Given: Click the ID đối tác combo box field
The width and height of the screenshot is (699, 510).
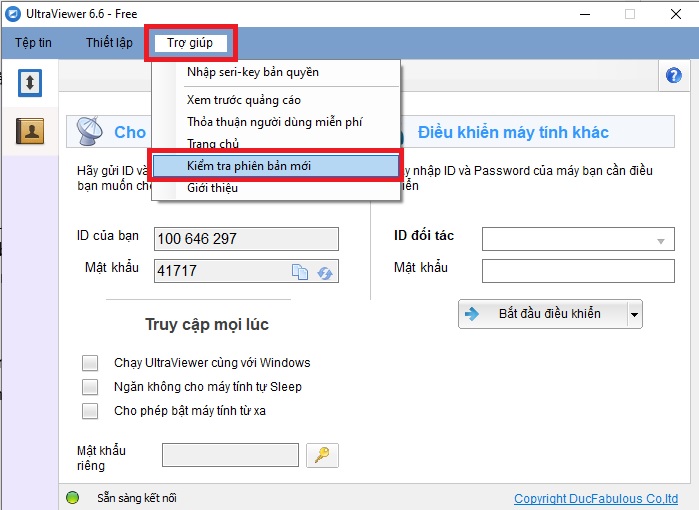Looking at the screenshot, I should 578,239.
